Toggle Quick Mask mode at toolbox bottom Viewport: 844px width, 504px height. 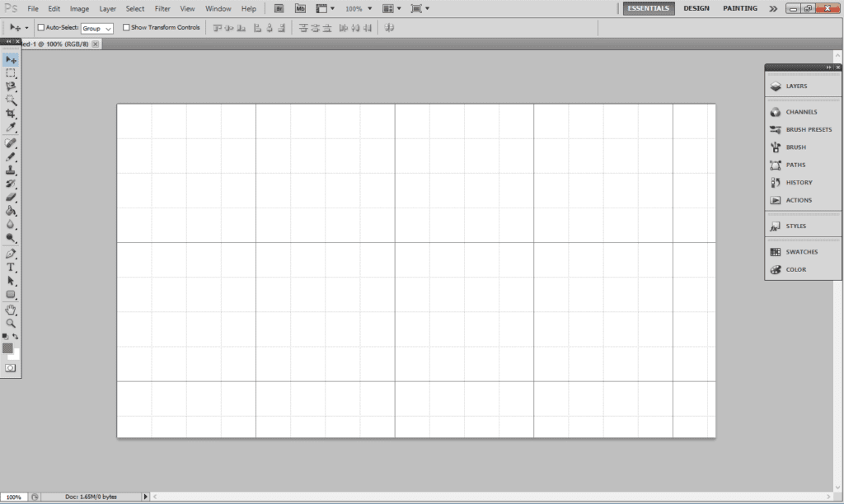[11, 368]
